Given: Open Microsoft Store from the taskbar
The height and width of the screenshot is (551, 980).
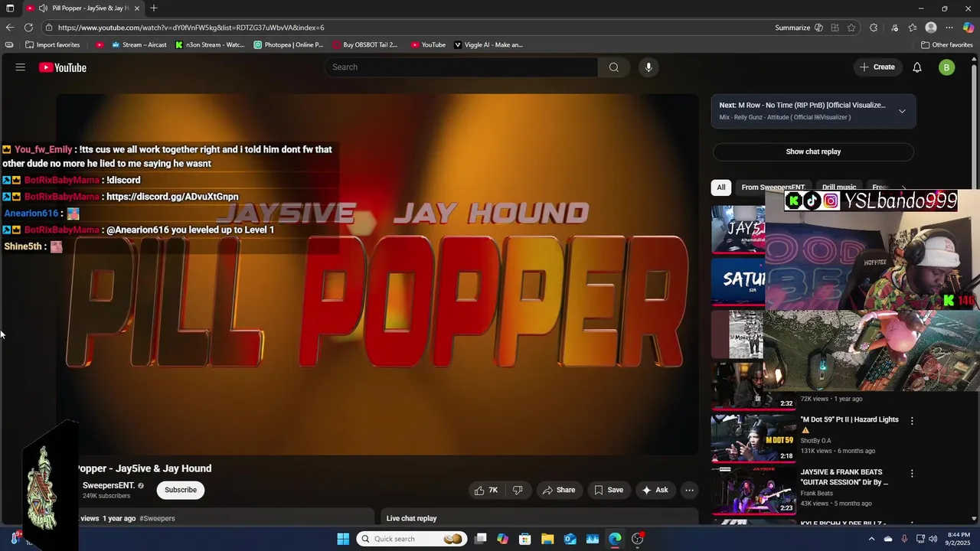Looking at the screenshot, I should (525, 539).
